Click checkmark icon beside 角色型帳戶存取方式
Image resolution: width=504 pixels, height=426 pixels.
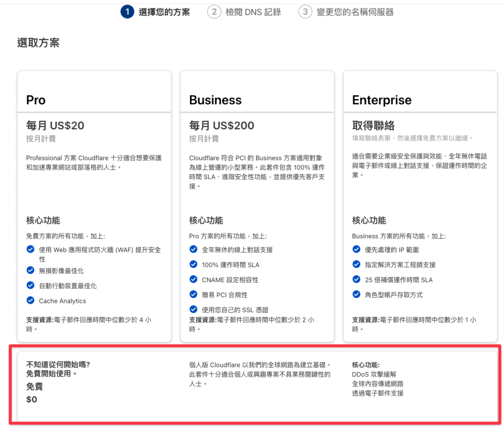(356, 294)
